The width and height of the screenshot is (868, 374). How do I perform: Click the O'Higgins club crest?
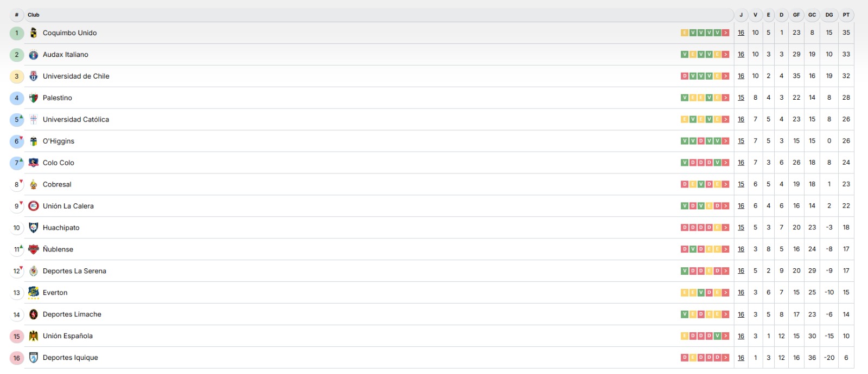point(34,141)
